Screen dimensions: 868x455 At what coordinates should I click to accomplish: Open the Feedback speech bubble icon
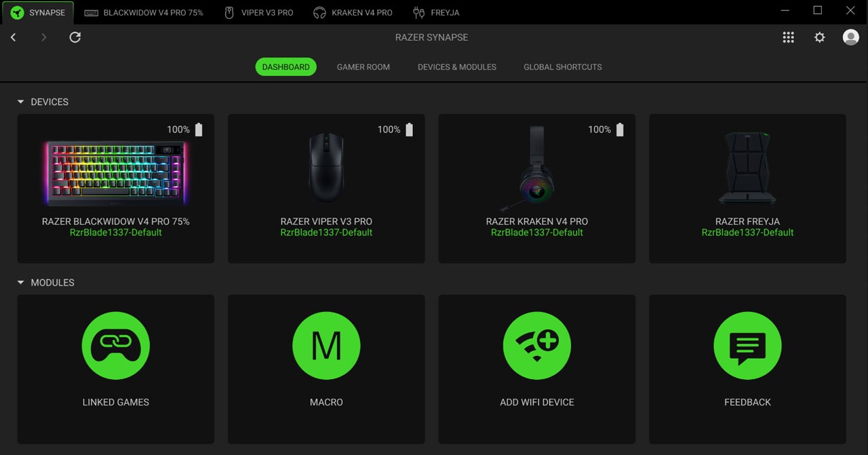[x=747, y=346]
